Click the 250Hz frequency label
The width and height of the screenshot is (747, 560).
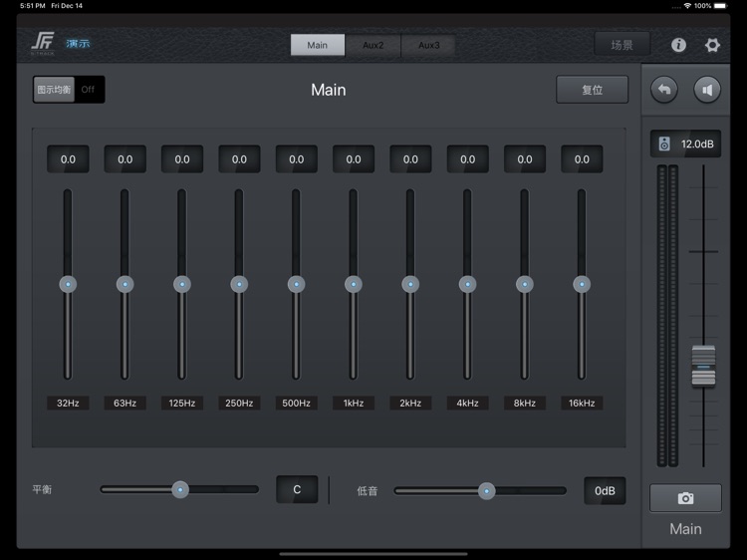pos(239,403)
